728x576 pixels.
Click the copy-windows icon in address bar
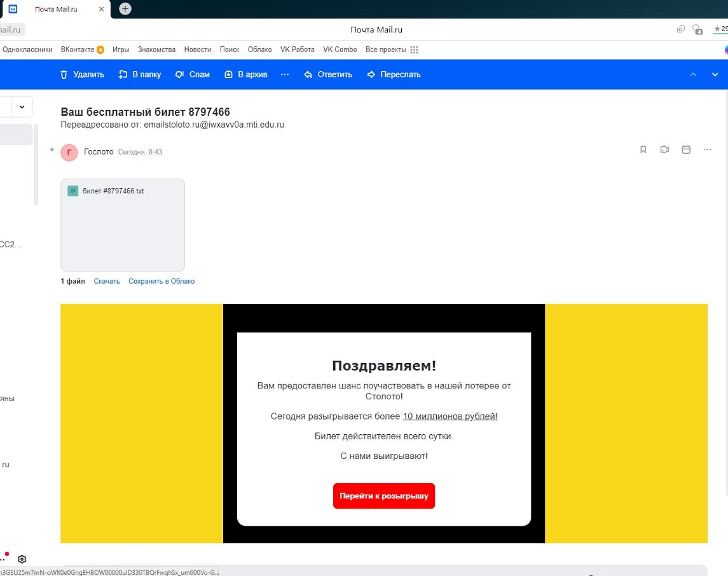point(681,29)
